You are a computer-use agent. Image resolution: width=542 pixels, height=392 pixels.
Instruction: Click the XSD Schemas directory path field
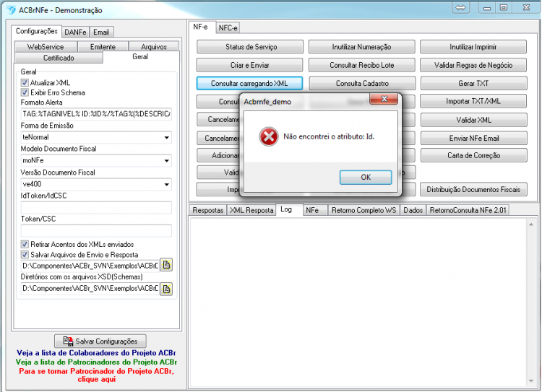[x=90, y=288]
